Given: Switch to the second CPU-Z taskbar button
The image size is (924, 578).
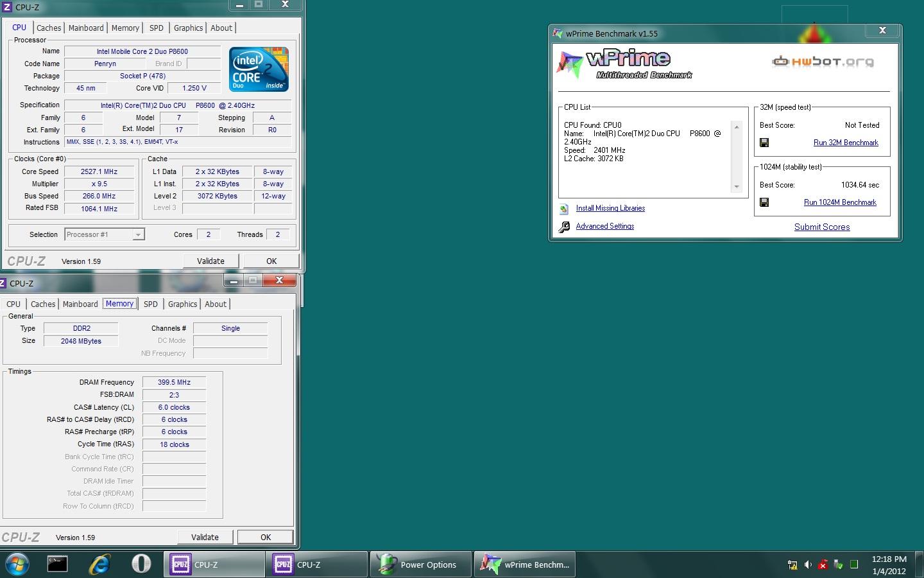Looking at the screenshot, I should click(316, 565).
